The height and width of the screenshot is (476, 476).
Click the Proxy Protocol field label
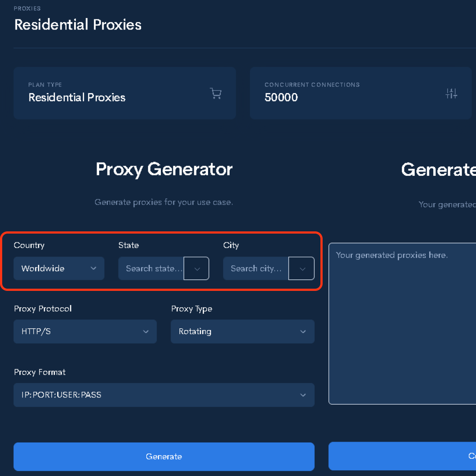click(x=43, y=309)
